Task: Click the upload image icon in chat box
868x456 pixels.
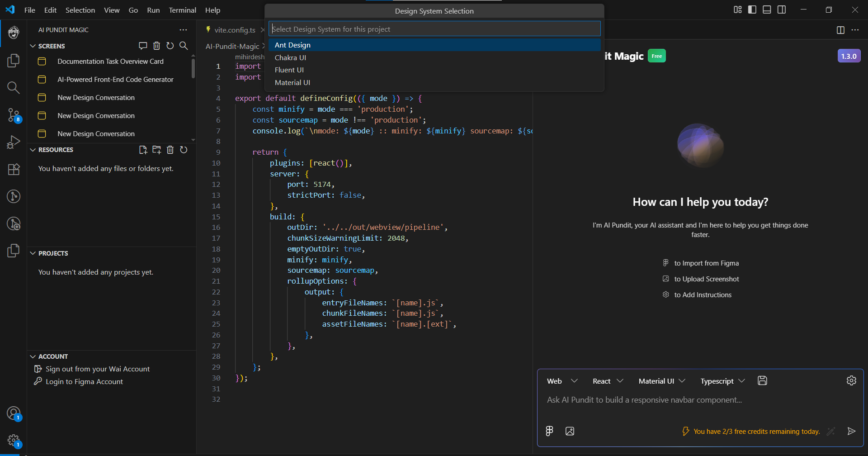Action: (x=570, y=431)
